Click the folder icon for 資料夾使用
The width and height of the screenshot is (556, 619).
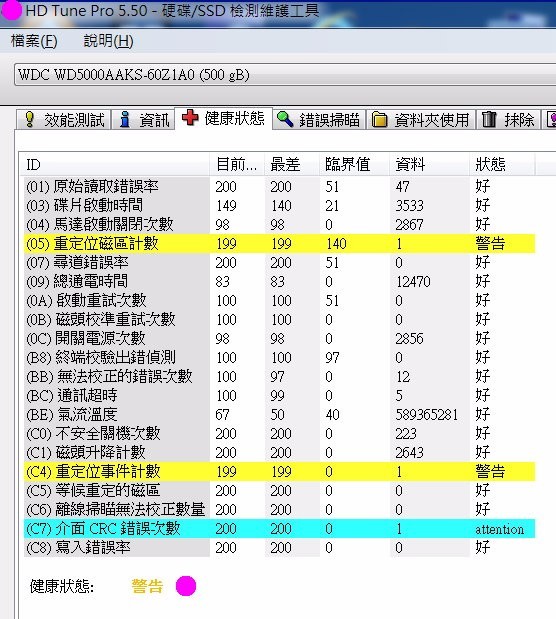(x=380, y=120)
